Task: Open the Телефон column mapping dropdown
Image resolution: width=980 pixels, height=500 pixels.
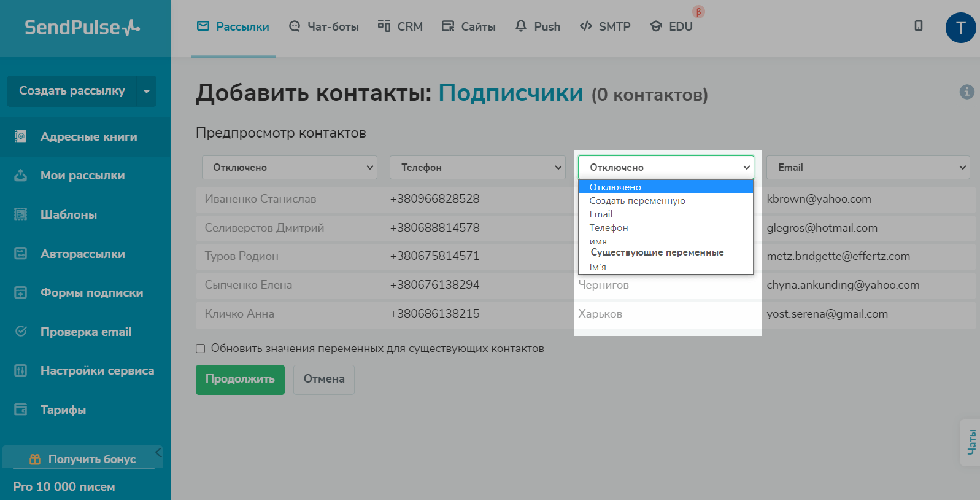Action: pyautogui.click(x=477, y=167)
